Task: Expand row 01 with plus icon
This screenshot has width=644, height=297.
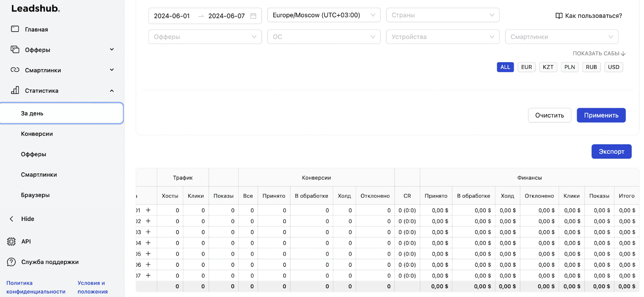Action: pos(148,210)
